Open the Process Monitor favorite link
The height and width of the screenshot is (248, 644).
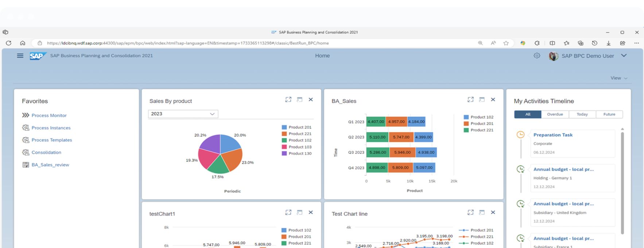coord(49,116)
